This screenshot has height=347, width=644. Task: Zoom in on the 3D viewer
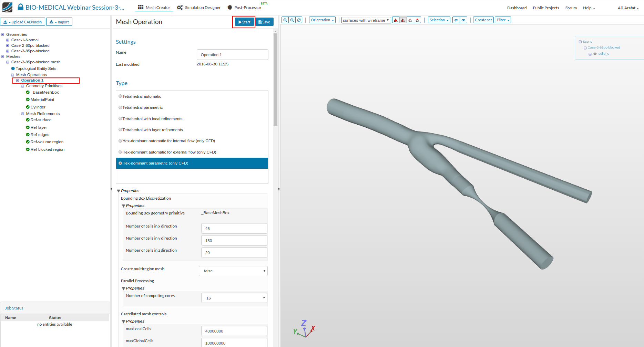tap(285, 20)
